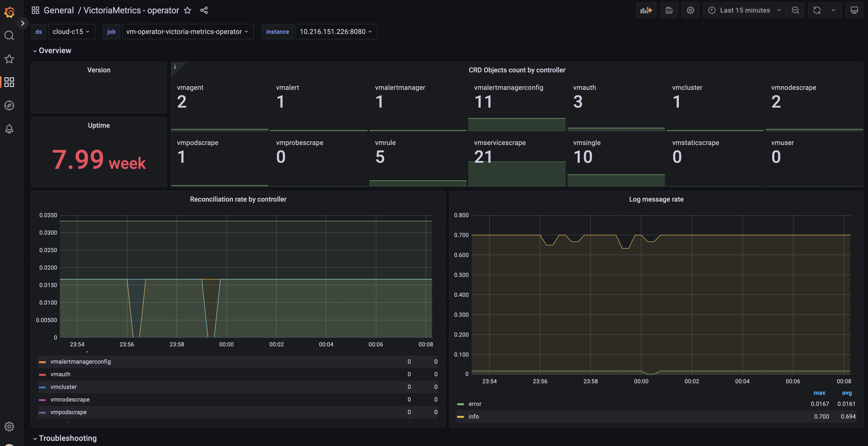The height and width of the screenshot is (446, 868).
Task: Save the dashboard with disk icon
Action: [669, 10]
